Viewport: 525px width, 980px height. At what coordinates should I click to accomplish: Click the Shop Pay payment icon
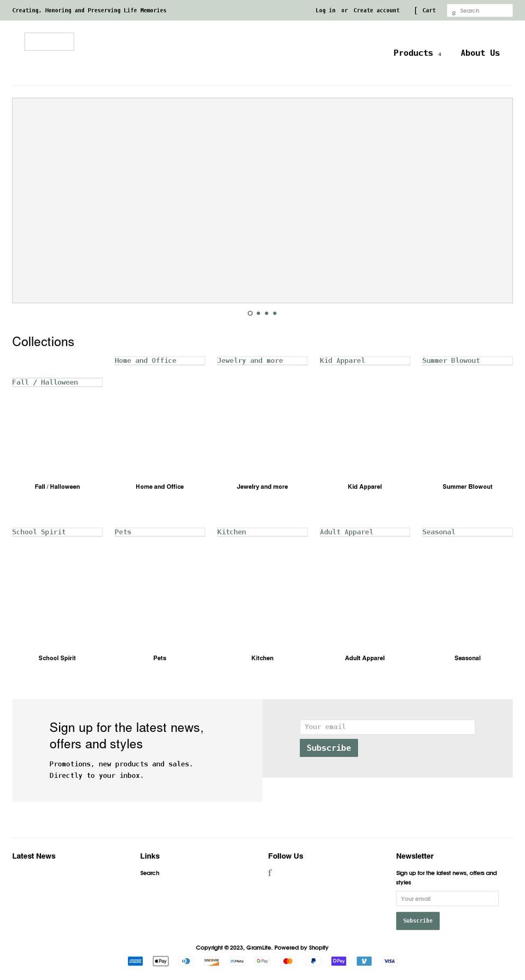(x=339, y=961)
